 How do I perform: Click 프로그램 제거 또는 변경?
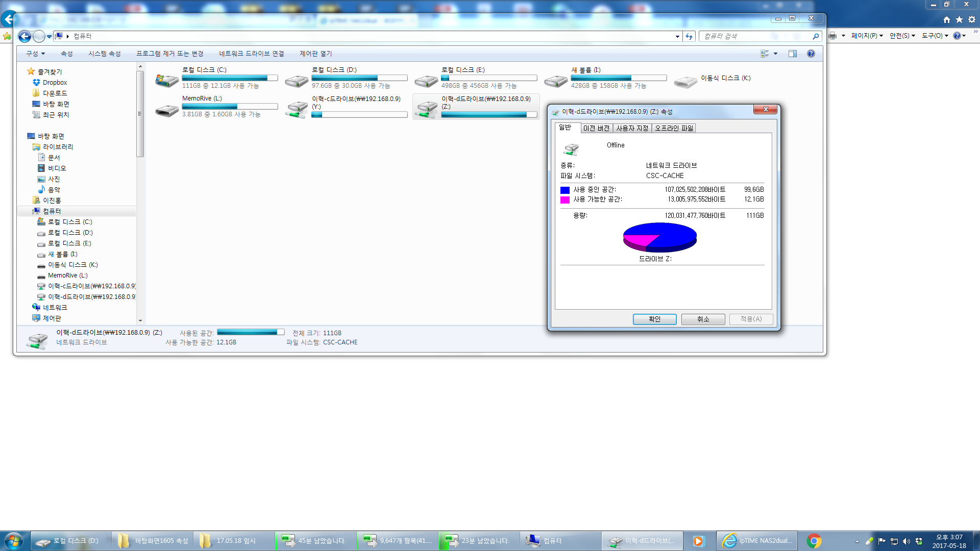pos(170,54)
